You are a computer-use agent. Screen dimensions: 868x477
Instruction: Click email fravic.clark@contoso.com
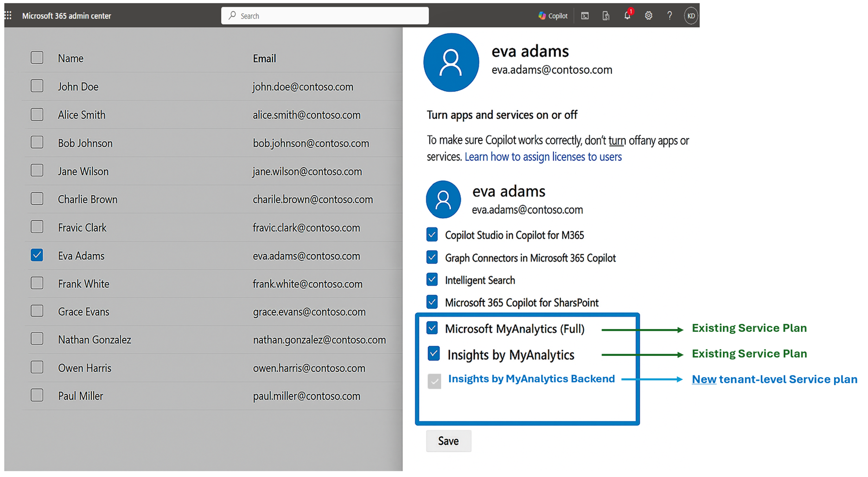click(x=306, y=228)
